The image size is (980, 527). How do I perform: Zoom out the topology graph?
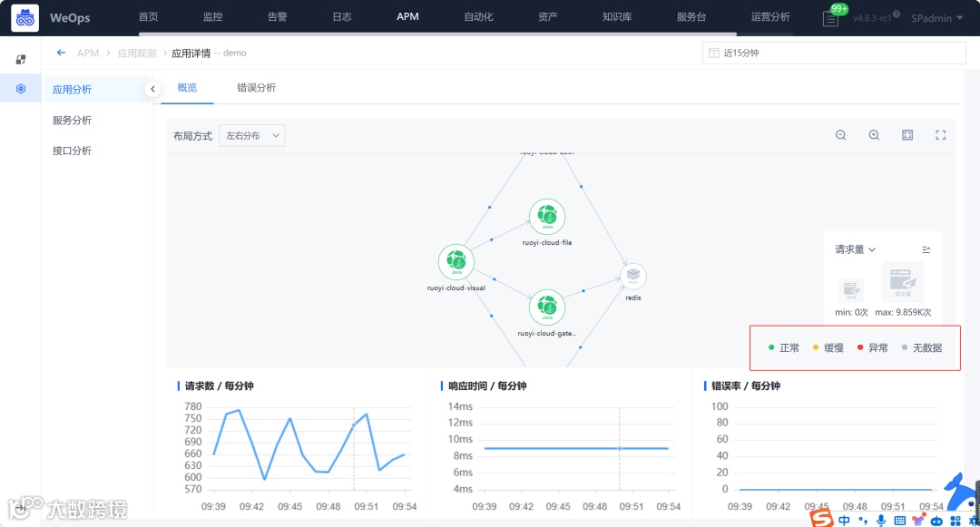840,135
